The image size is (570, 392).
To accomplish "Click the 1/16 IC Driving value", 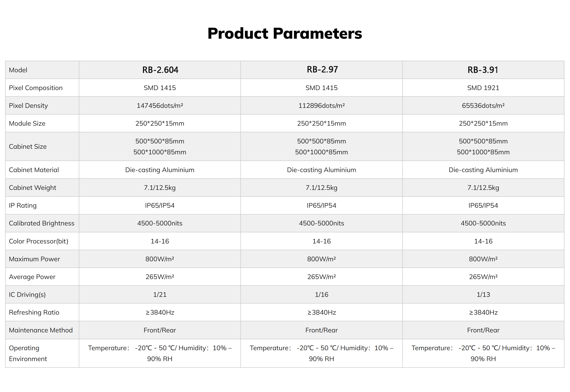I will (321, 294).
